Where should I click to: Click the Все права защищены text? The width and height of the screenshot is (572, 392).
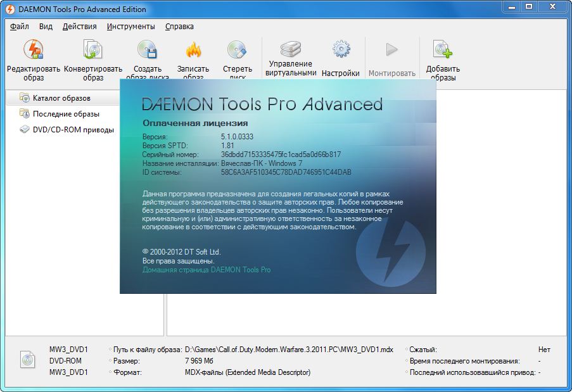pos(179,261)
